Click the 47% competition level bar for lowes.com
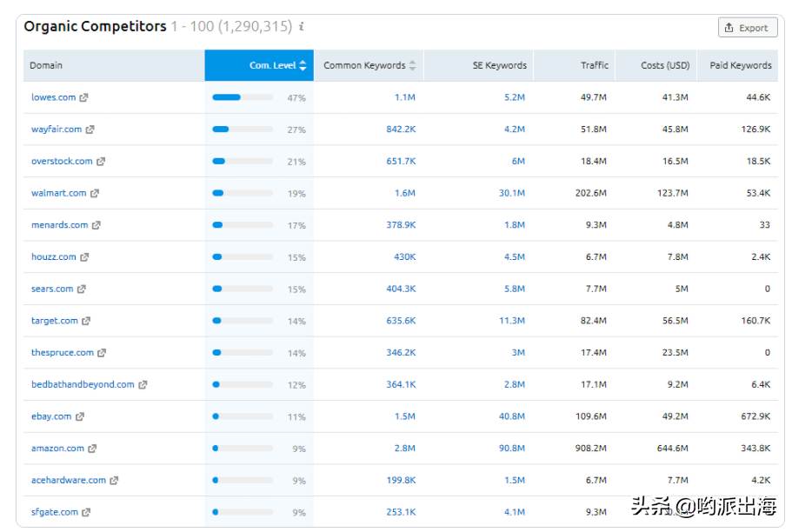 (243, 97)
